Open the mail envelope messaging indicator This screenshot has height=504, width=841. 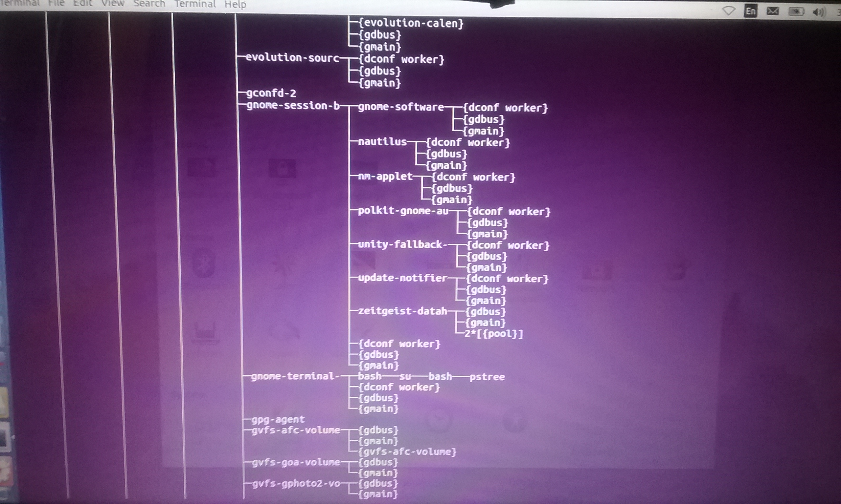coord(772,11)
